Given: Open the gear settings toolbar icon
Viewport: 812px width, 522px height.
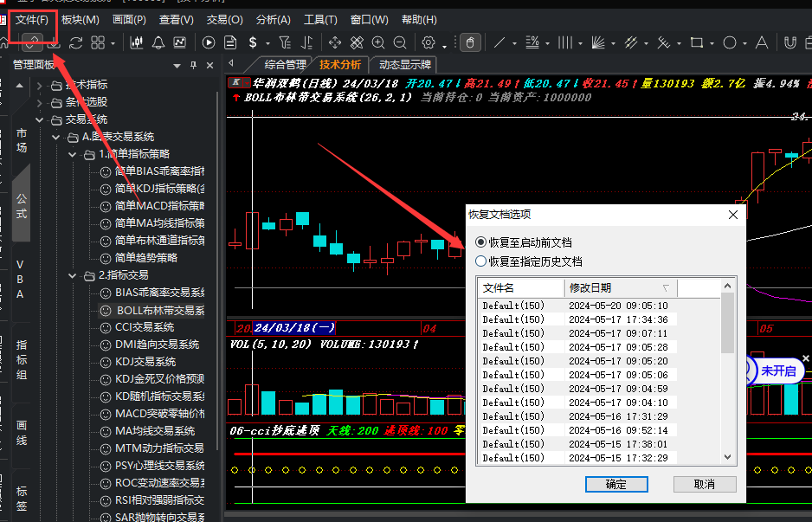Looking at the screenshot, I should [x=429, y=42].
